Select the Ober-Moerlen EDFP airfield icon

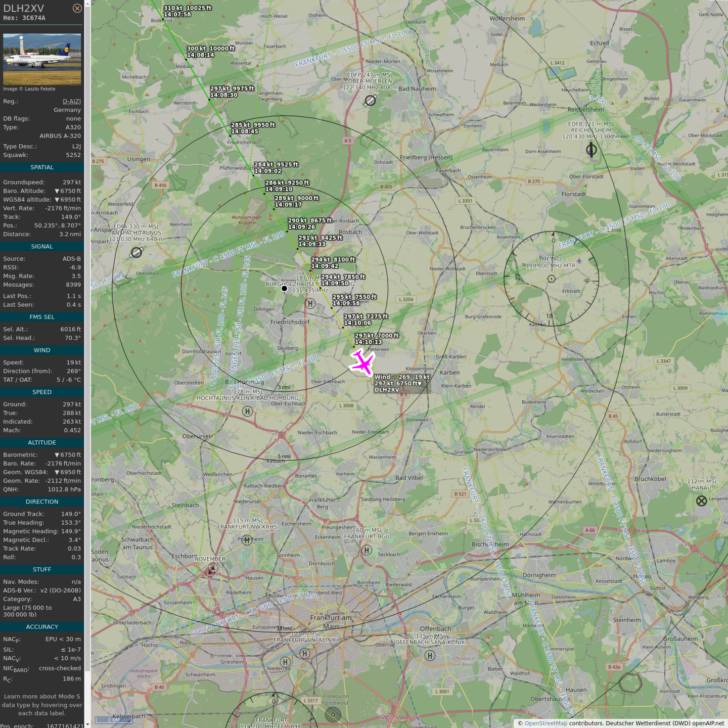click(x=370, y=101)
